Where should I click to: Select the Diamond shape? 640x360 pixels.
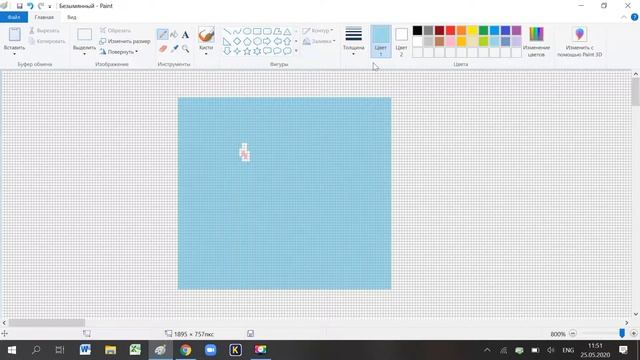tap(237, 41)
